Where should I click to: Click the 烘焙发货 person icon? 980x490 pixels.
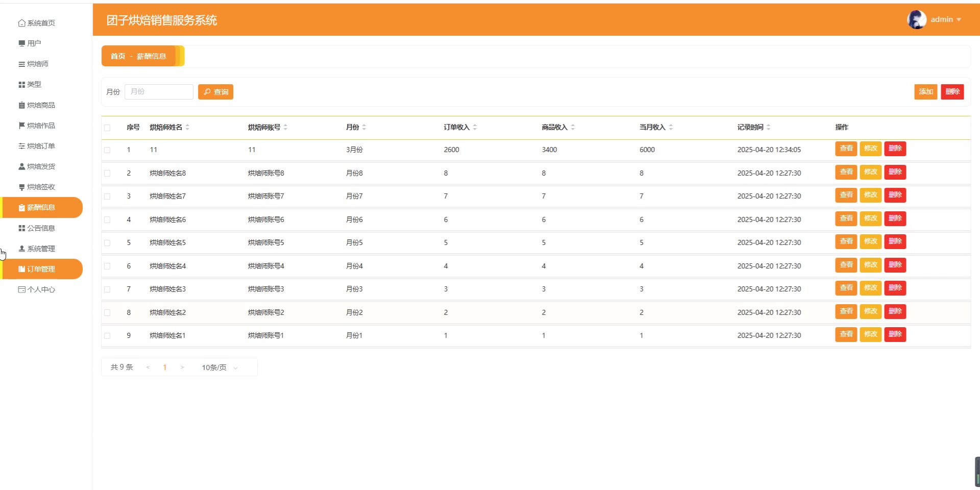point(21,166)
